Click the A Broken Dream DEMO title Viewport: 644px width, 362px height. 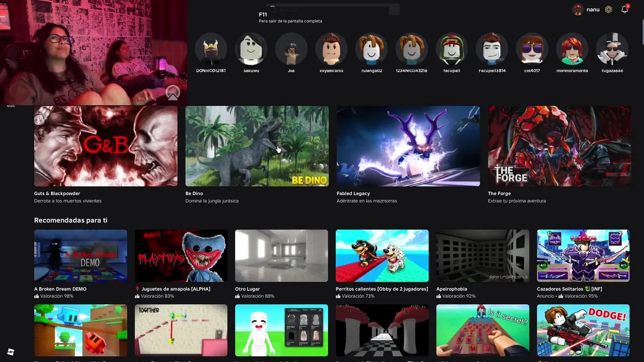click(x=60, y=289)
